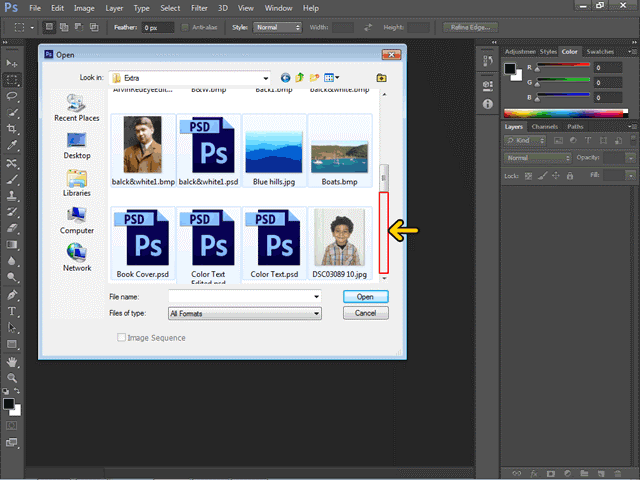
Task: Click the Cancel button in dialog
Action: click(365, 313)
